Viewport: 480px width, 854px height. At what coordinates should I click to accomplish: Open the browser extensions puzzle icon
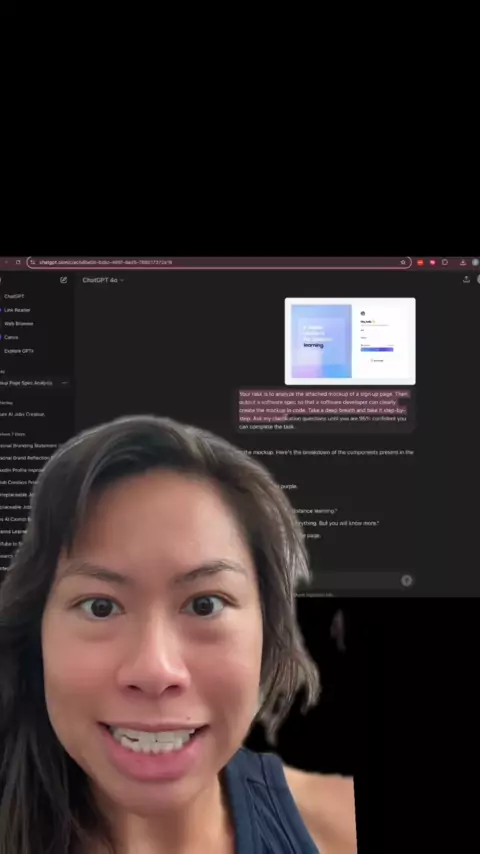point(445,262)
